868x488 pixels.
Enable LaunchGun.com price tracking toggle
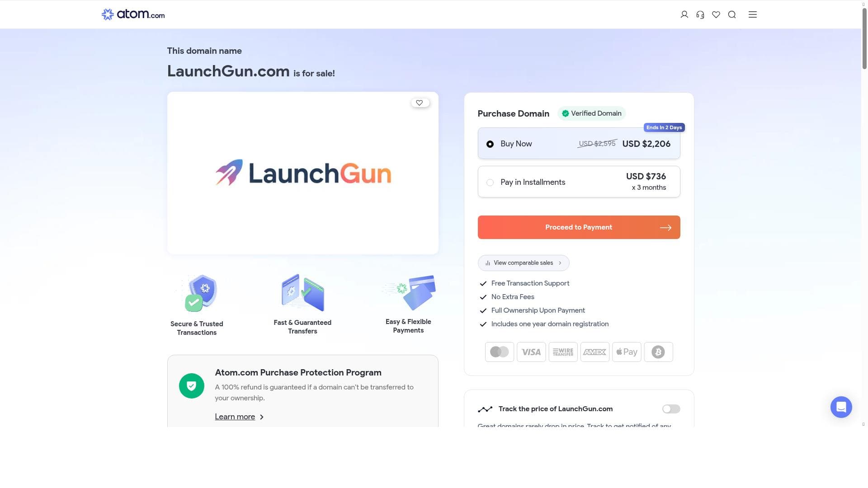(671, 409)
